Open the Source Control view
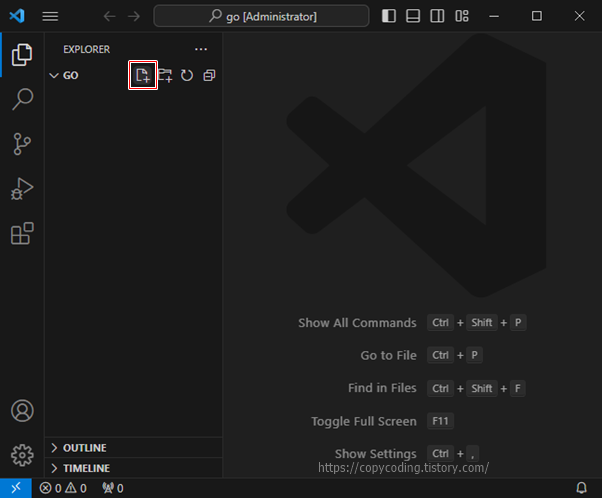602x498 pixels. click(22, 144)
